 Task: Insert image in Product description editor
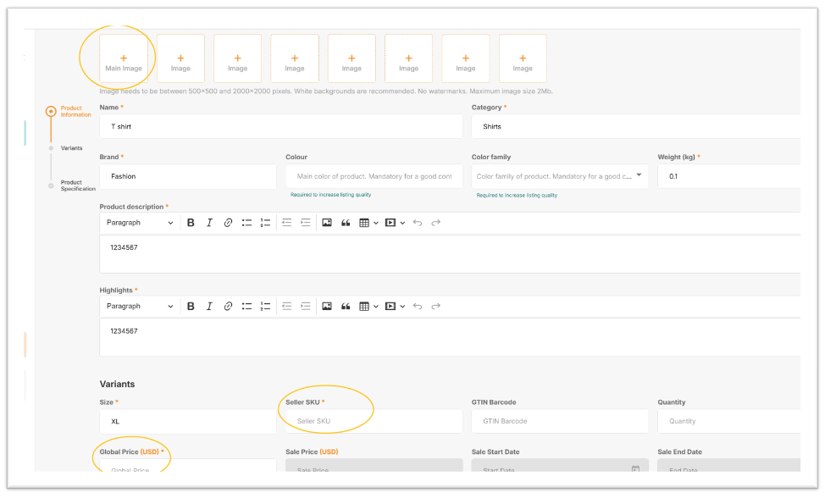point(327,223)
